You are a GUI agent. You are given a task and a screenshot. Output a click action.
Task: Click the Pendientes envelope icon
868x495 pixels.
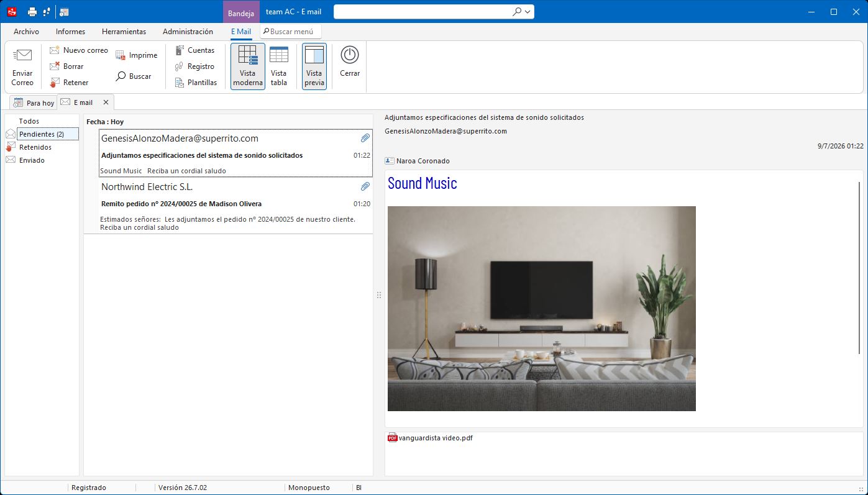click(11, 134)
